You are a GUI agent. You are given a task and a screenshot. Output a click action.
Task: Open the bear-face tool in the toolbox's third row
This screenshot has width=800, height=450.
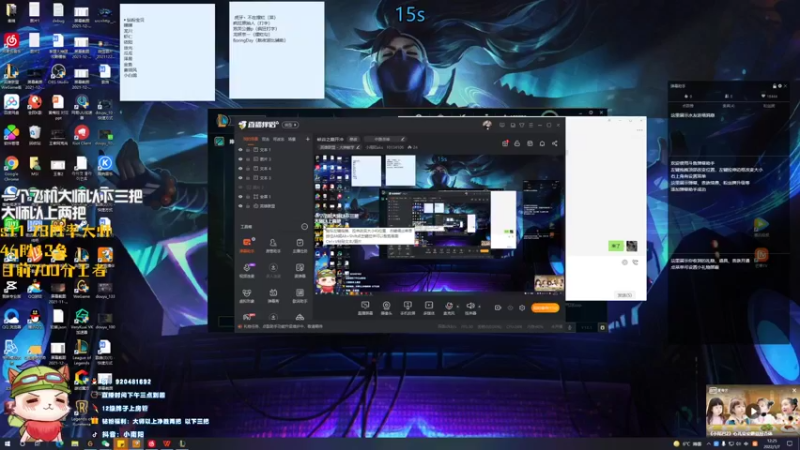[x=247, y=295]
